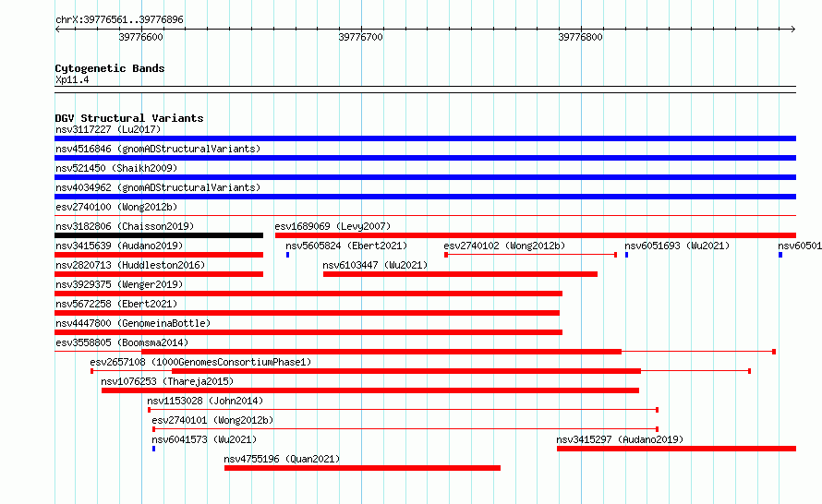Click ruler position 39776700
The image size is (822, 504).
pos(361,37)
